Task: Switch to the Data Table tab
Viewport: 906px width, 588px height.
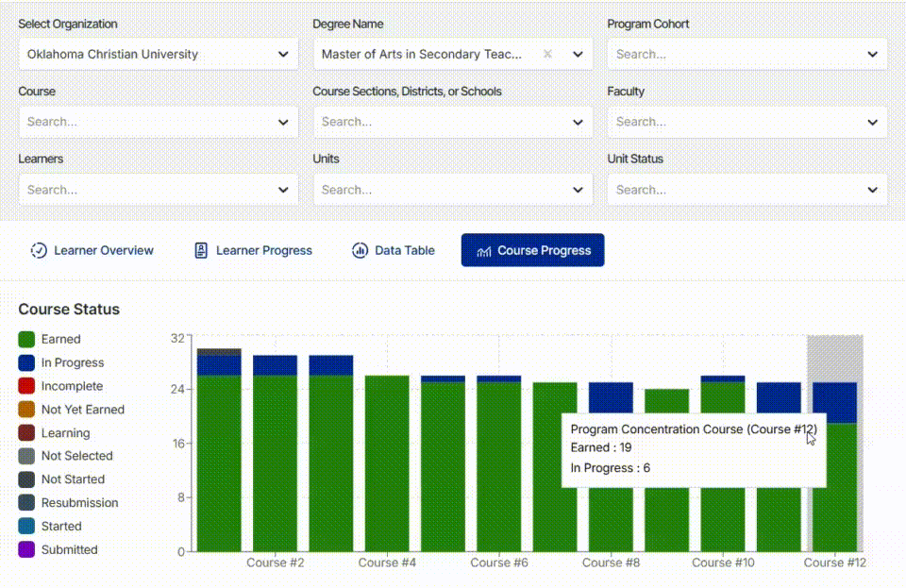Action: click(393, 250)
